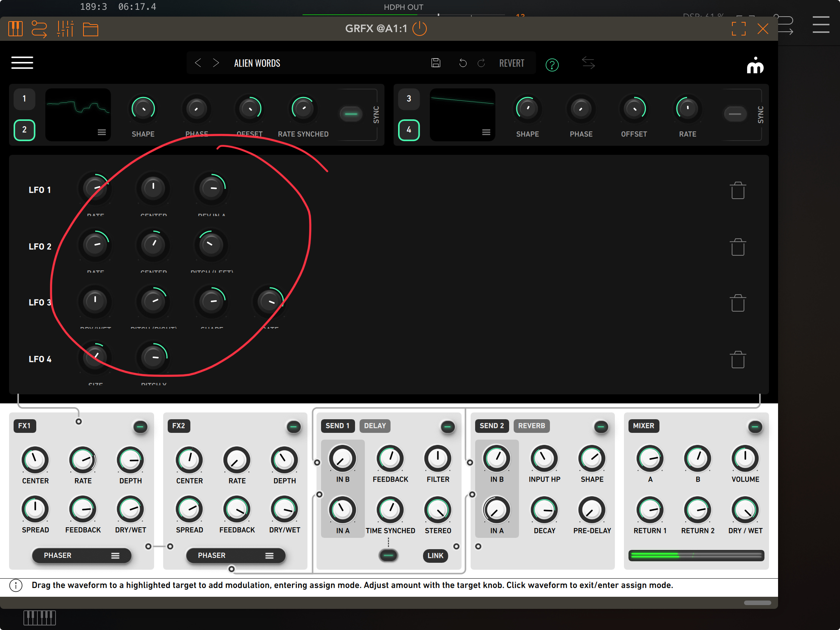
Task: Disable the Send 2 Reverb switch
Action: 601,427
